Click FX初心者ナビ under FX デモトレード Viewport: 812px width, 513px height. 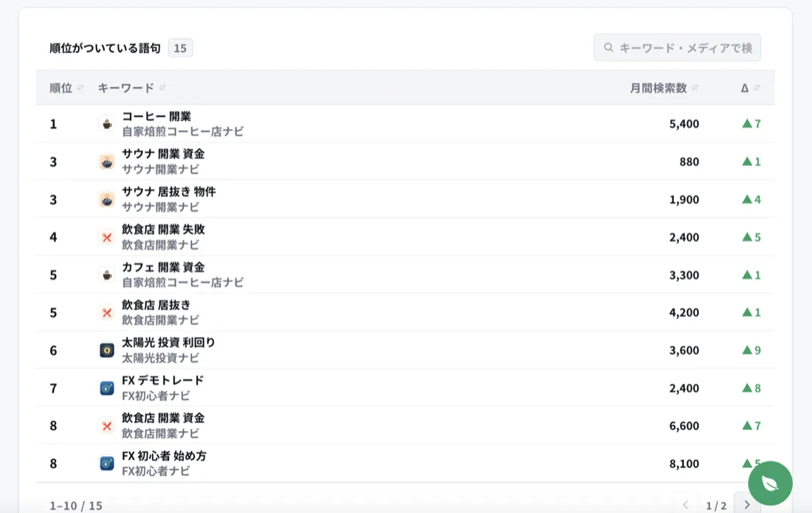coord(156,396)
